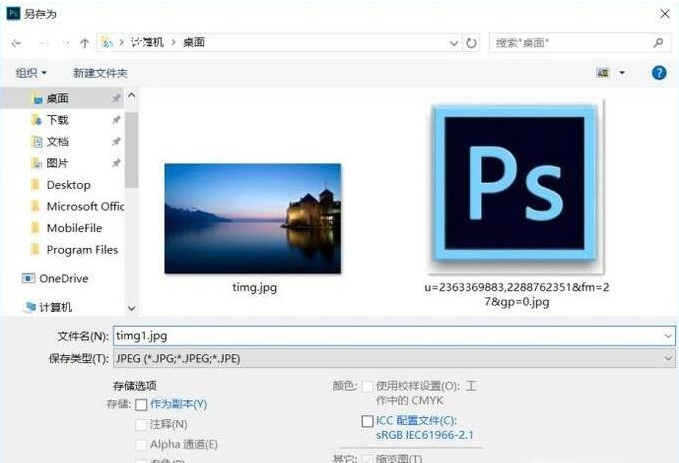Click the timg.jpg file name label
Viewport: 679px width, 463px height.
(255, 287)
